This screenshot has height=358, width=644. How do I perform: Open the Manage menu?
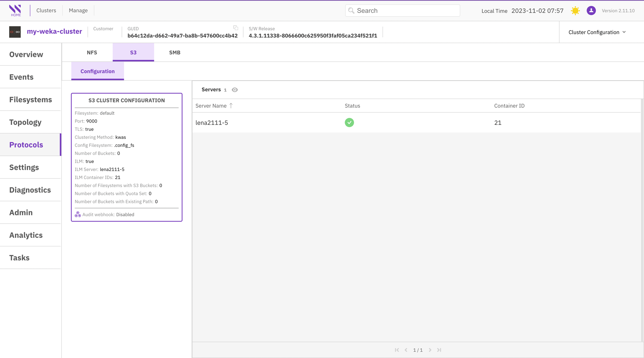(x=78, y=10)
